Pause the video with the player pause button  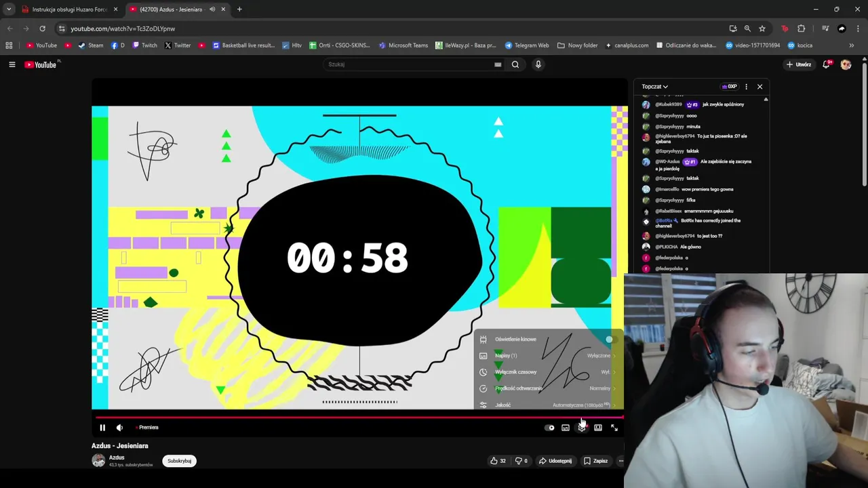[x=102, y=428]
